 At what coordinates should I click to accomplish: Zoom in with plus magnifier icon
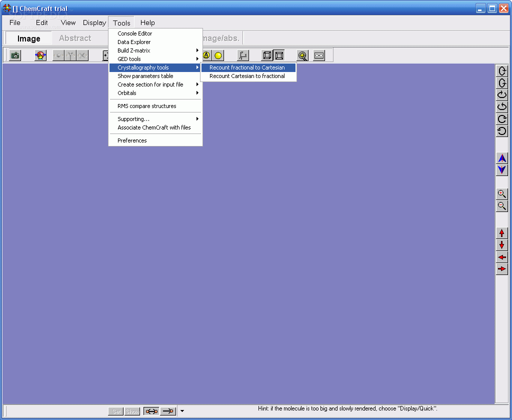(x=502, y=194)
